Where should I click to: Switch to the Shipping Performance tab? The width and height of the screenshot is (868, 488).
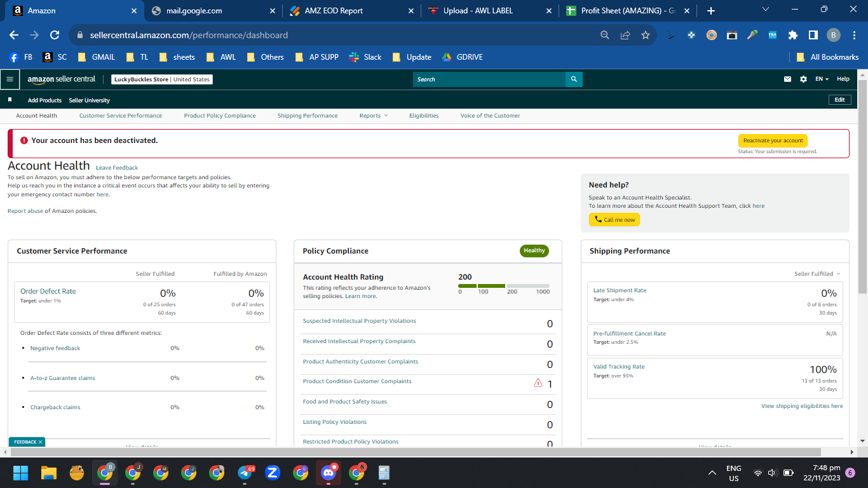point(308,116)
